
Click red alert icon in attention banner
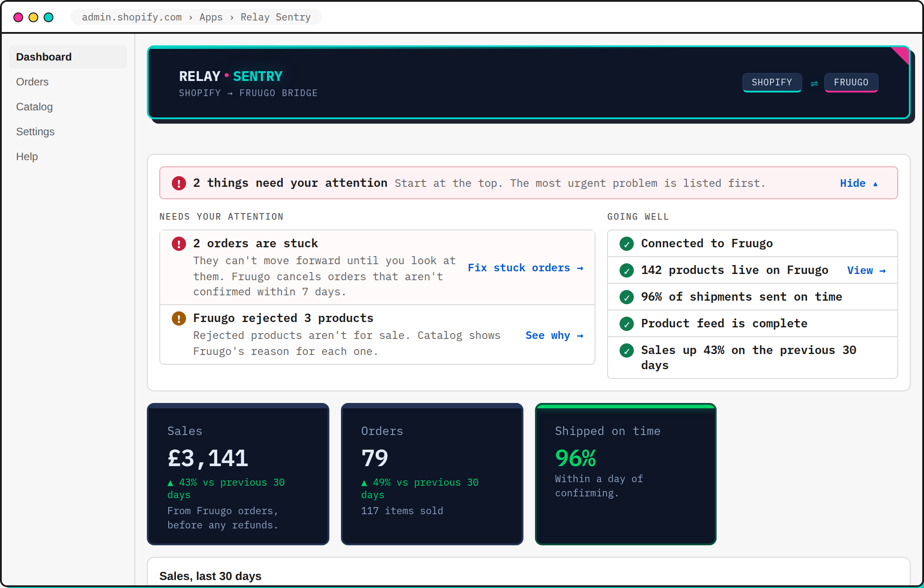click(179, 183)
